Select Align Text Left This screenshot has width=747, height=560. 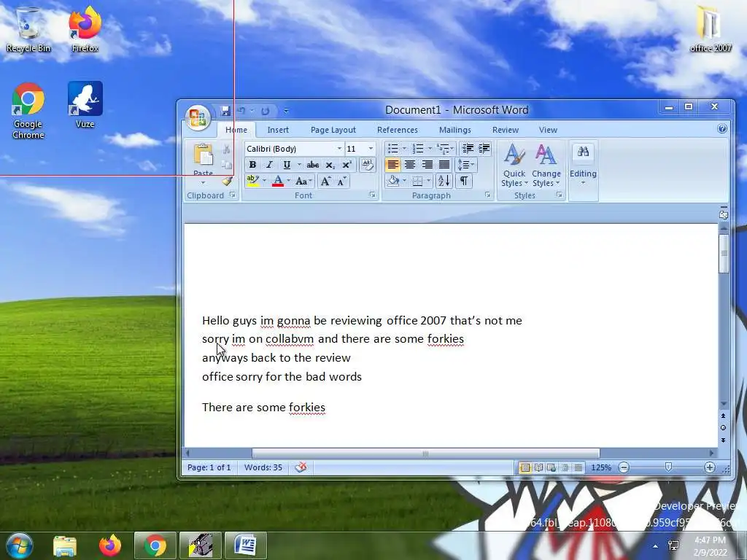pyautogui.click(x=392, y=165)
